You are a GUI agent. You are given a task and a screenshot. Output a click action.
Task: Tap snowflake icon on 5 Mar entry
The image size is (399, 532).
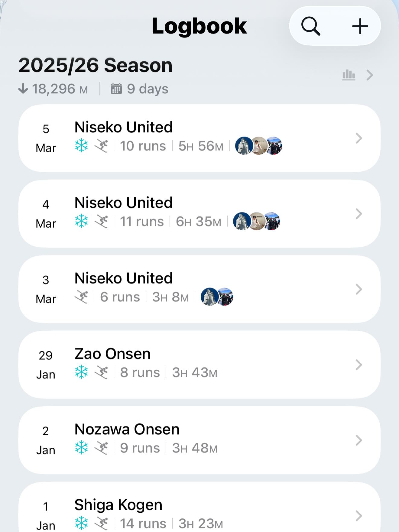(x=81, y=146)
